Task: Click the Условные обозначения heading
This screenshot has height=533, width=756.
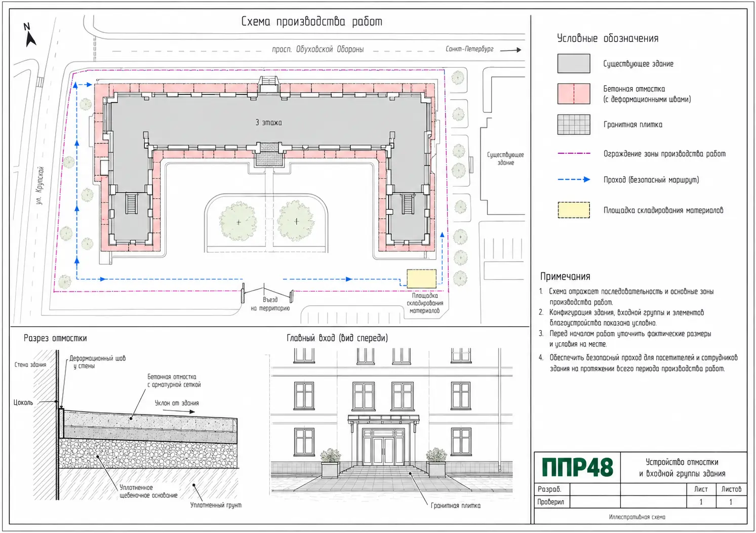Action: [608, 38]
